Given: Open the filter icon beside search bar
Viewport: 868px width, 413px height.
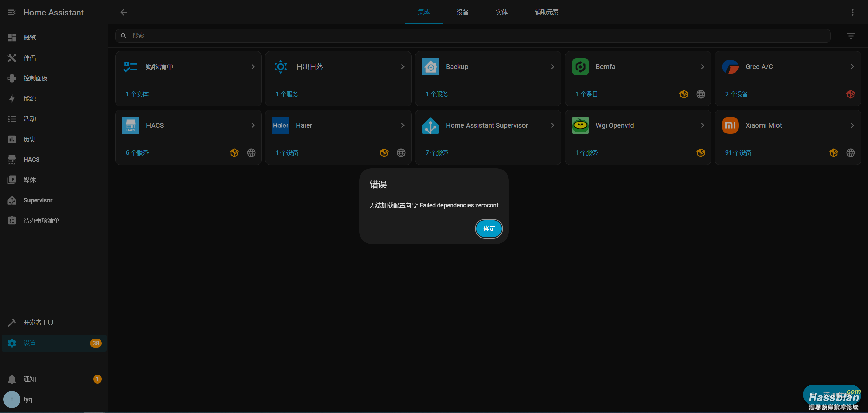Looking at the screenshot, I should tap(851, 36).
